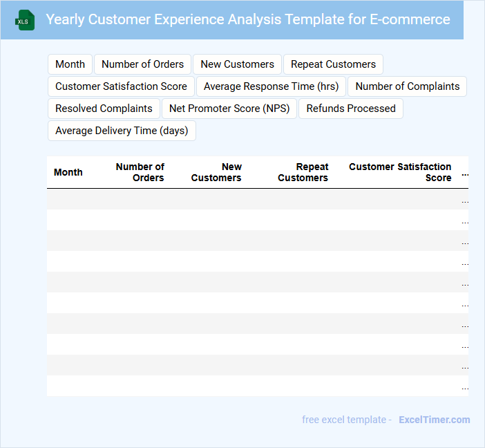Image resolution: width=485 pixels, height=448 pixels.
Task: Select the Month tag
Action: click(70, 64)
